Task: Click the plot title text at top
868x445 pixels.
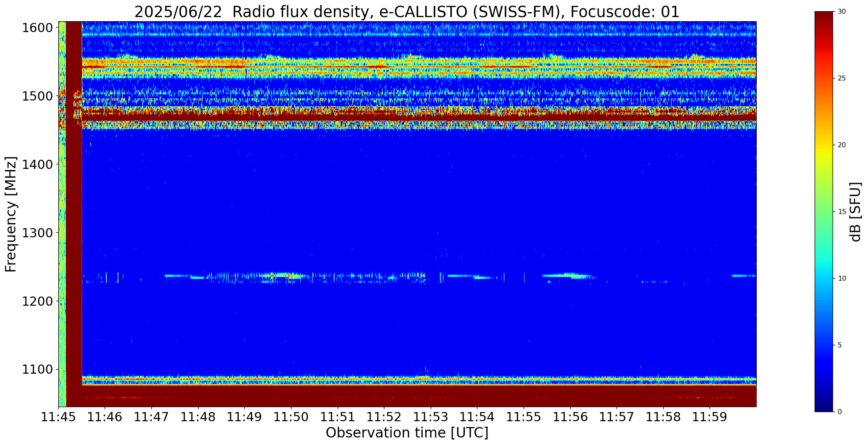Action: 407,12
